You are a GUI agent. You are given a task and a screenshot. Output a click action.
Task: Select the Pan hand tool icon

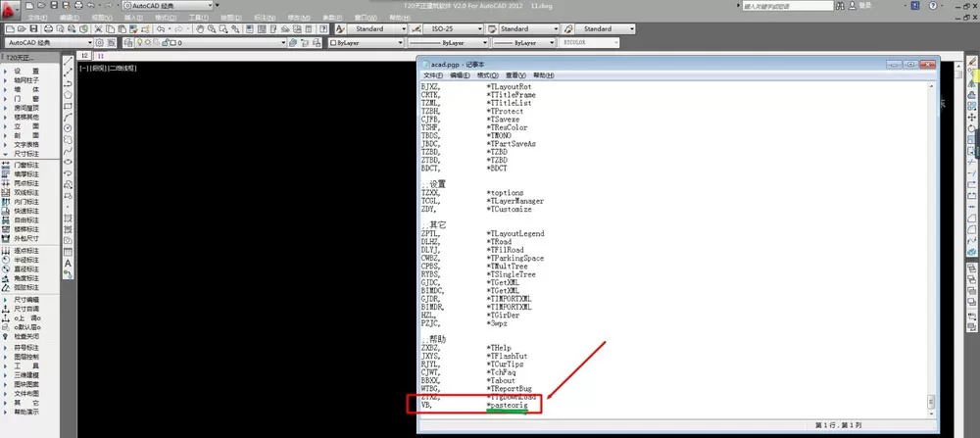tap(200, 28)
